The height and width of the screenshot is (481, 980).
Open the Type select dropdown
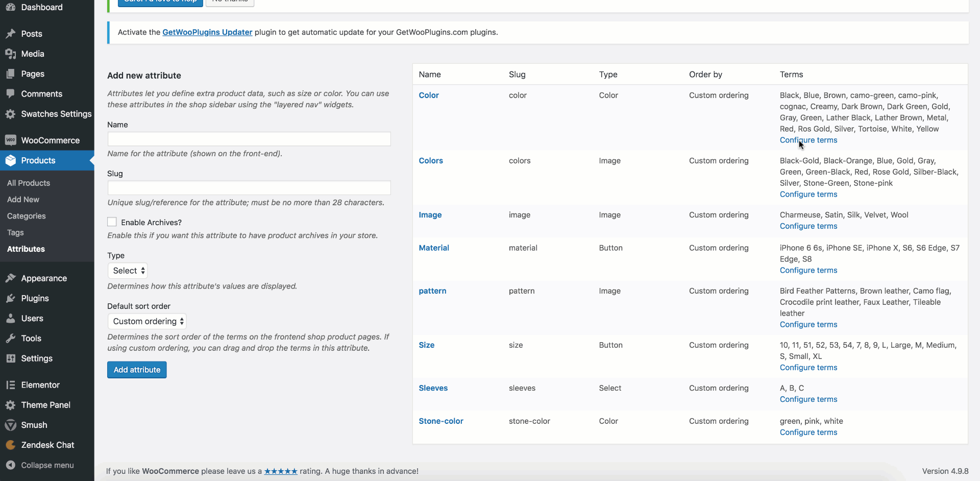click(x=128, y=271)
